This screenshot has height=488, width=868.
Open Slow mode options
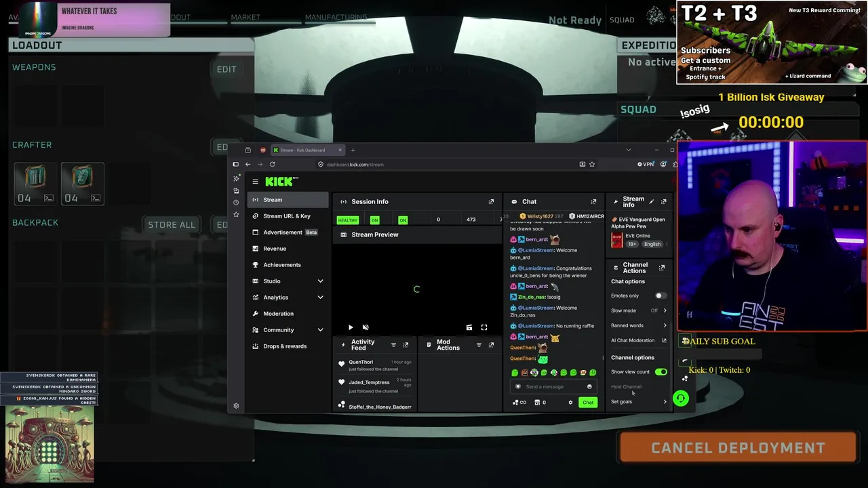click(x=639, y=310)
